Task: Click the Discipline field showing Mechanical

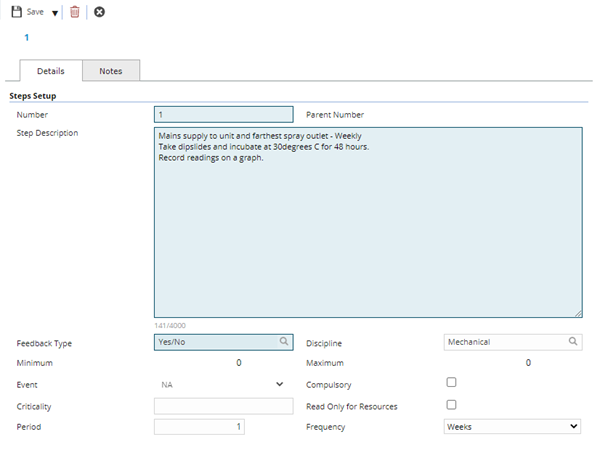Action: point(503,341)
